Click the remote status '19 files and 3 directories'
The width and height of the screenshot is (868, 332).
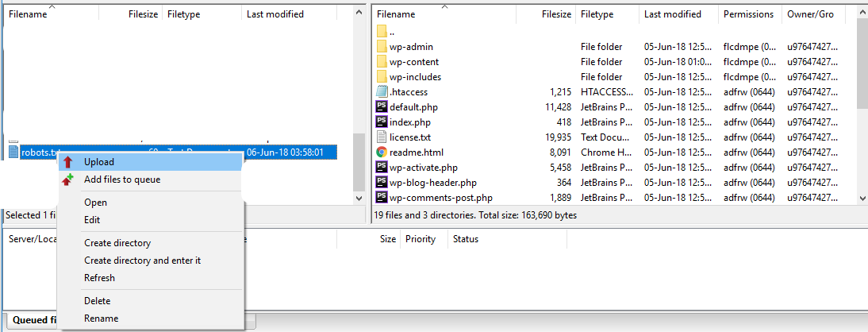pos(475,215)
